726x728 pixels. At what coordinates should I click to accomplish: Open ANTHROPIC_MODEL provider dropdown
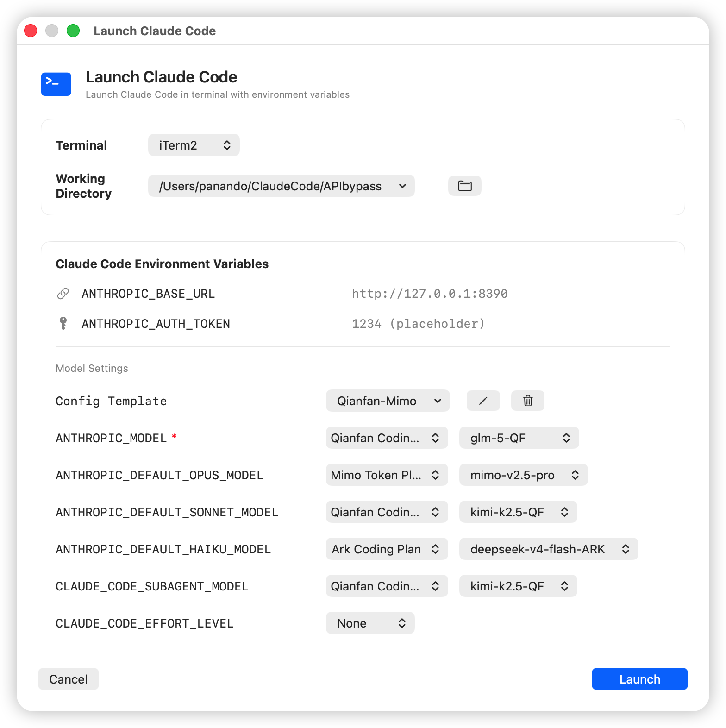[x=387, y=438]
